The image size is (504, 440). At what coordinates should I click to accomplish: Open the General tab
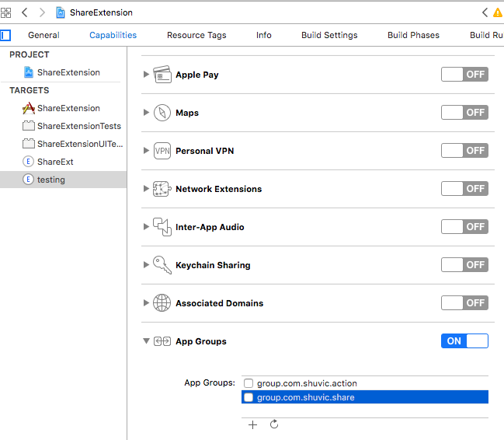click(43, 35)
